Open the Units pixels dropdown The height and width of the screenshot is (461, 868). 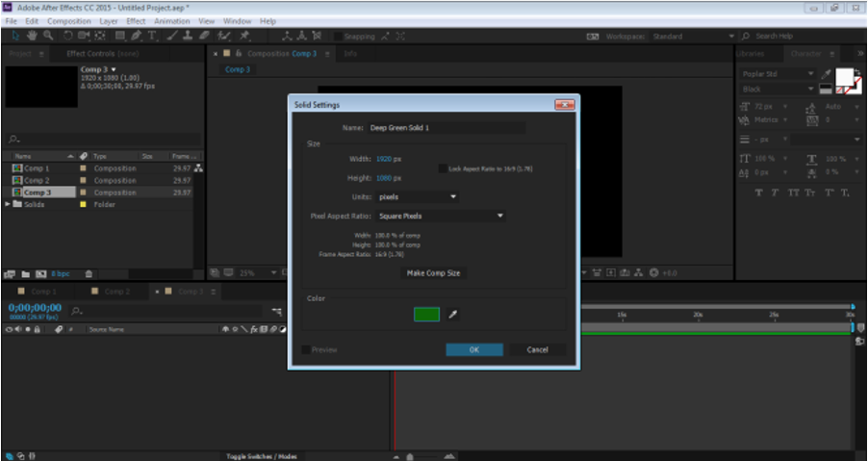[x=418, y=197]
